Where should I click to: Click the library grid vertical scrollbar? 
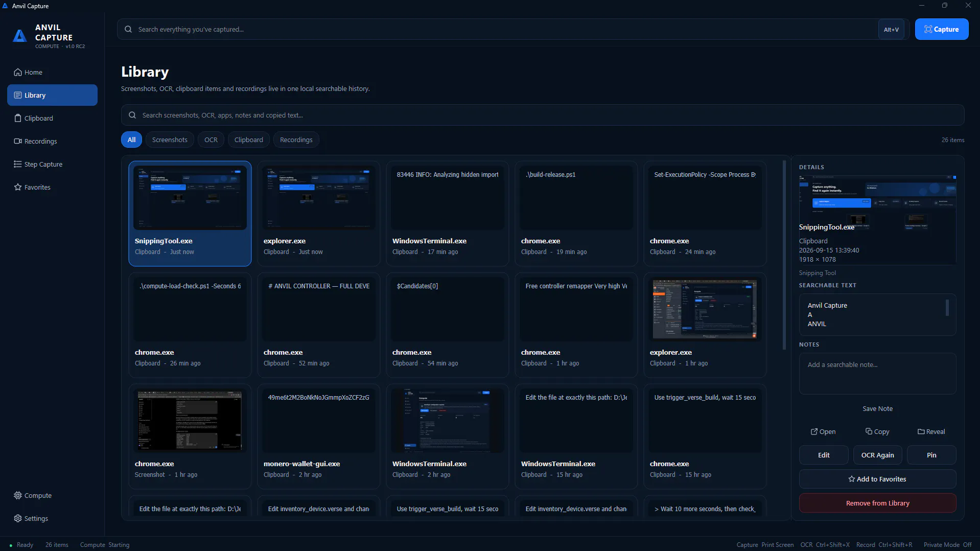click(x=784, y=255)
